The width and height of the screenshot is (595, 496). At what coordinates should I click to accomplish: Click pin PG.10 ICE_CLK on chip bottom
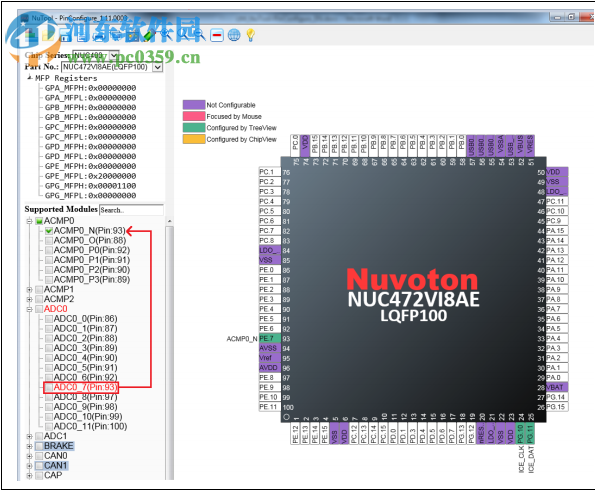point(520,433)
